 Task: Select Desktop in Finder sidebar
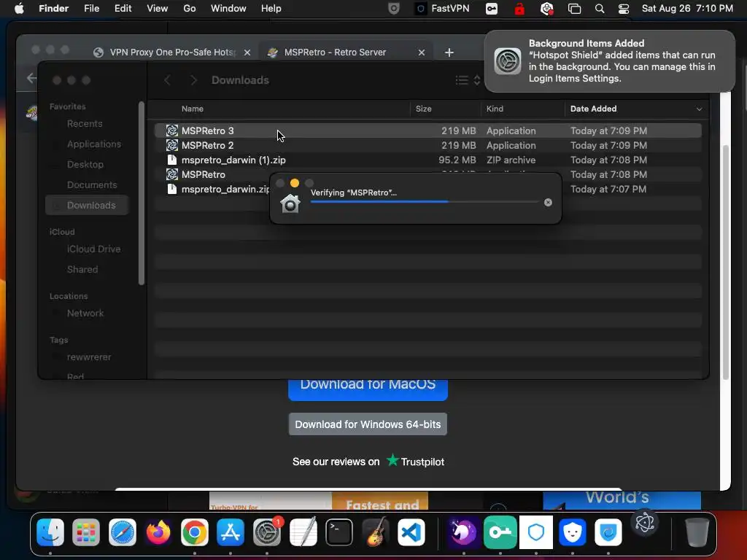85,165
